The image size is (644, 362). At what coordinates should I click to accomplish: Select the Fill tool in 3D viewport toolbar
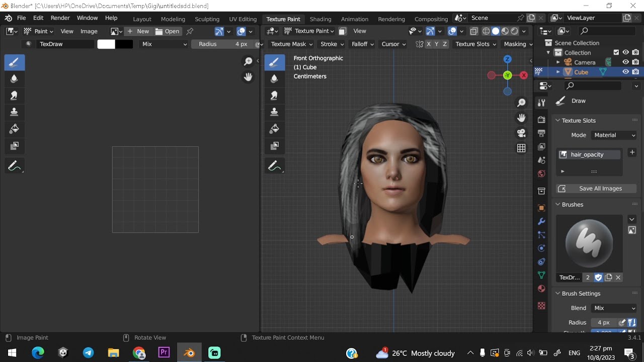[274, 129]
